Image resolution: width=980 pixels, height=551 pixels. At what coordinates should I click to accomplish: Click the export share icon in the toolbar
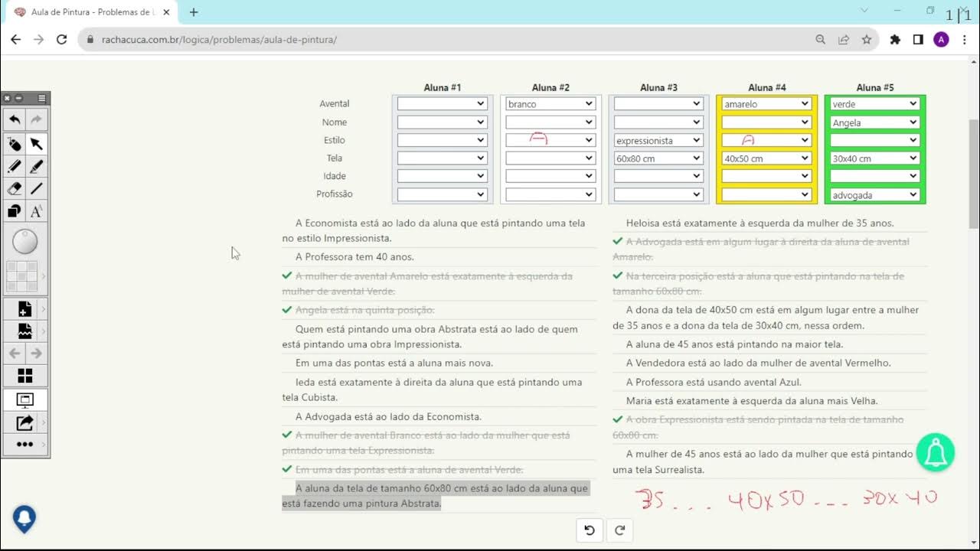(x=24, y=422)
